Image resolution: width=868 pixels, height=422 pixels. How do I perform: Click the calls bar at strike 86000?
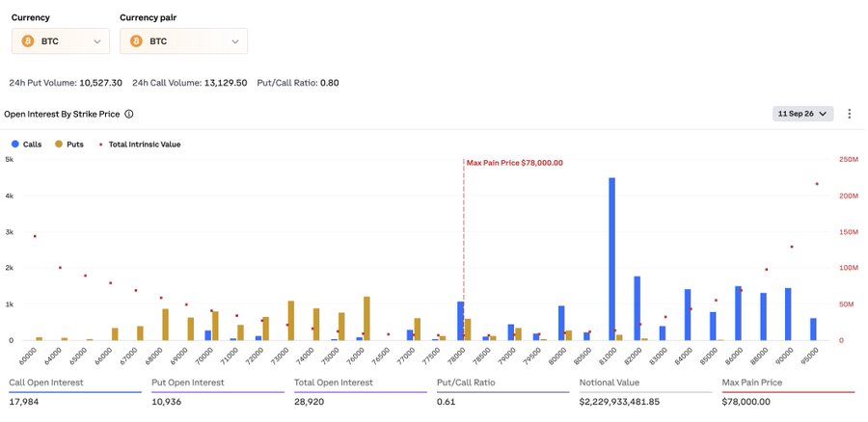[738, 313]
